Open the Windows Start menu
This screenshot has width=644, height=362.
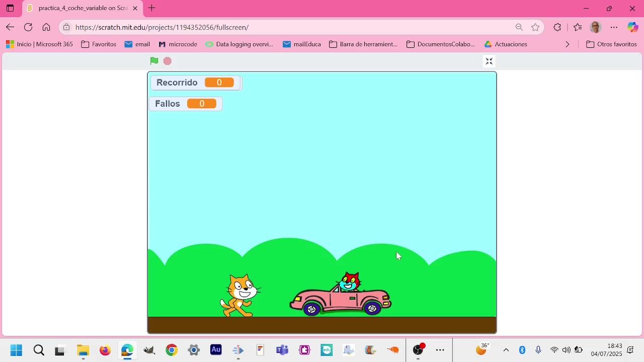[x=16, y=350]
